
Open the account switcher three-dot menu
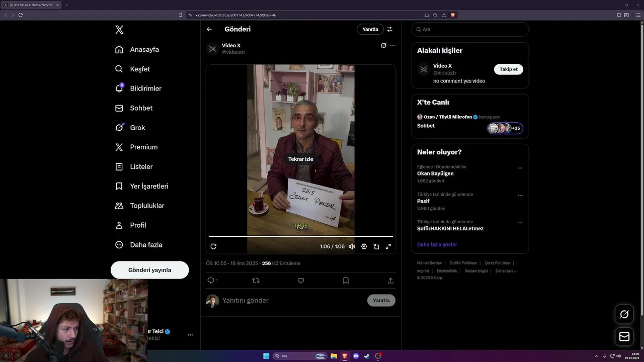point(190,335)
